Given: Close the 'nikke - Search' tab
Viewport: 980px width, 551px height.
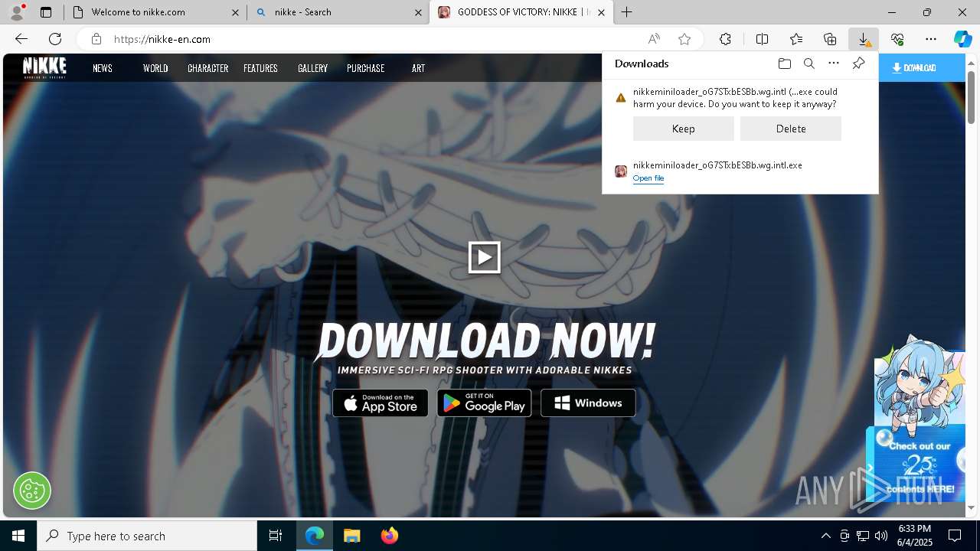Looking at the screenshot, I should [x=418, y=12].
